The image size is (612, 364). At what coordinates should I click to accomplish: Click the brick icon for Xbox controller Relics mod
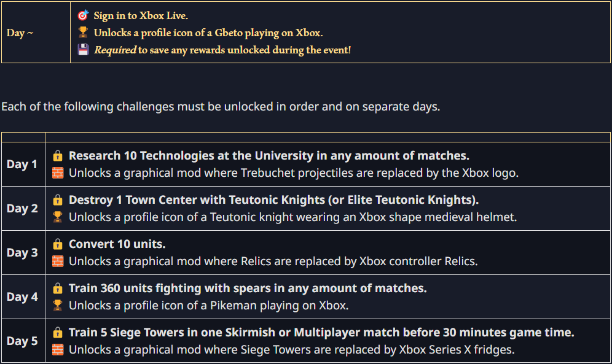pos(58,261)
